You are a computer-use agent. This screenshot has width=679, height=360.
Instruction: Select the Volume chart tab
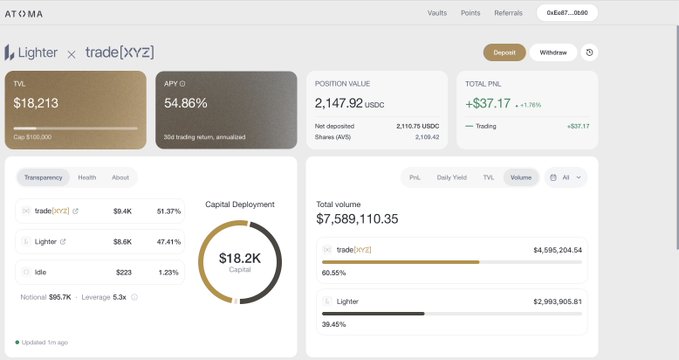521,178
